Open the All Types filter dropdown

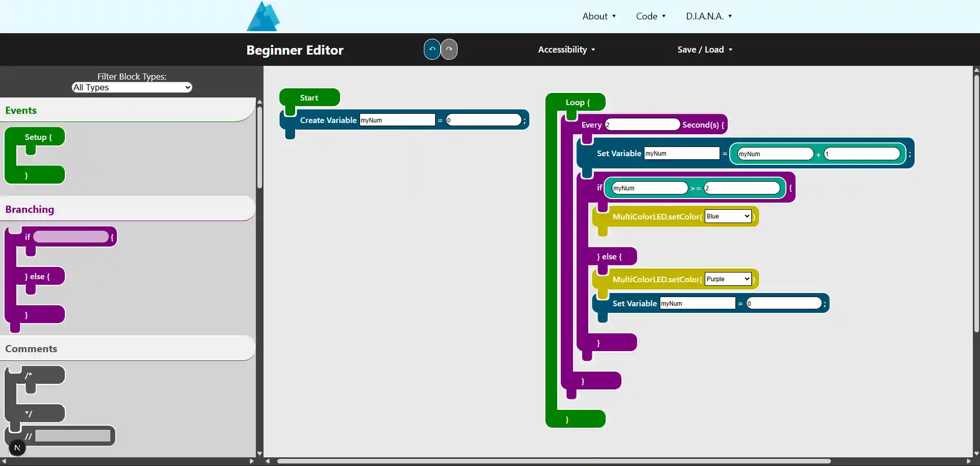[131, 87]
